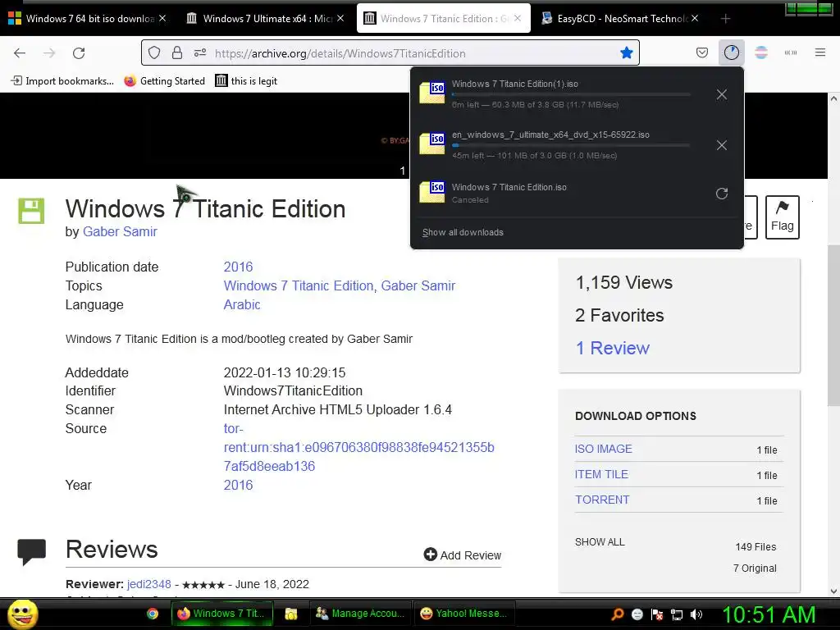Open the site permissions icon in the address bar
This screenshot has height=630, width=840.
tap(200, 53)
